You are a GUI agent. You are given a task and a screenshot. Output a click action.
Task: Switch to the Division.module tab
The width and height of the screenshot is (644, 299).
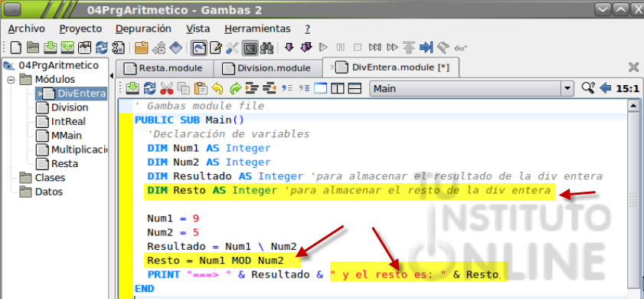coord(268,68)
